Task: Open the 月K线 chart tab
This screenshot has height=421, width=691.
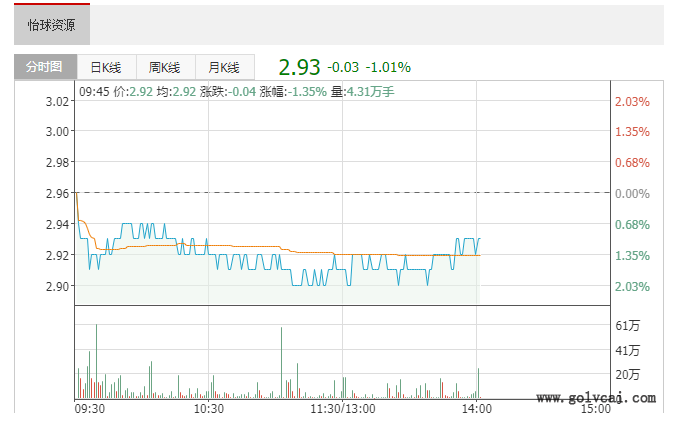Action: coord(224,67)
